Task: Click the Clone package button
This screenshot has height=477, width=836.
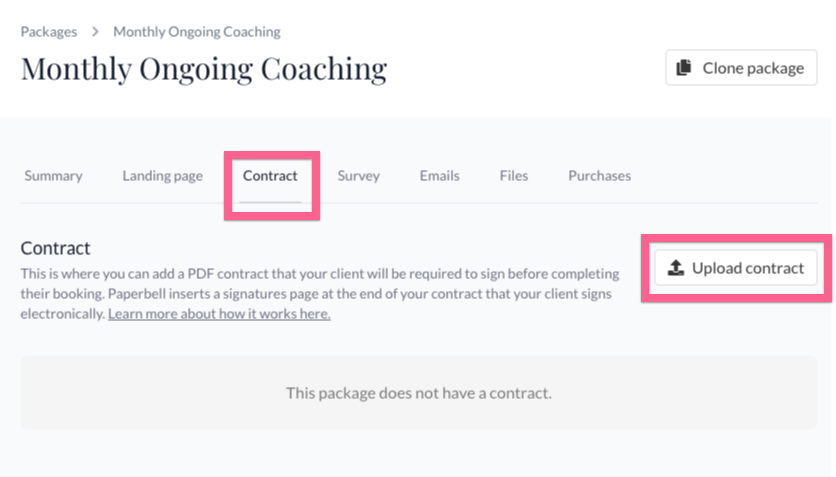Action: tap(741, 68)
